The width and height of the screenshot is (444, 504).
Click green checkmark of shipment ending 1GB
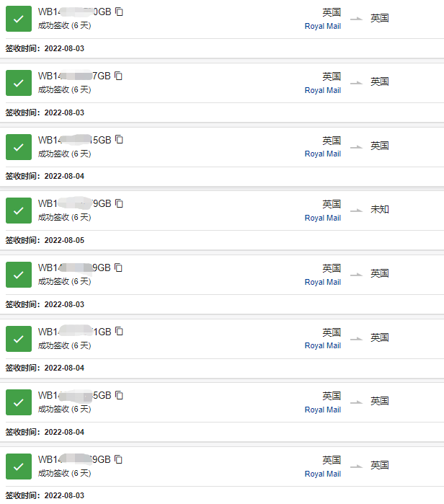click(19, 338)
